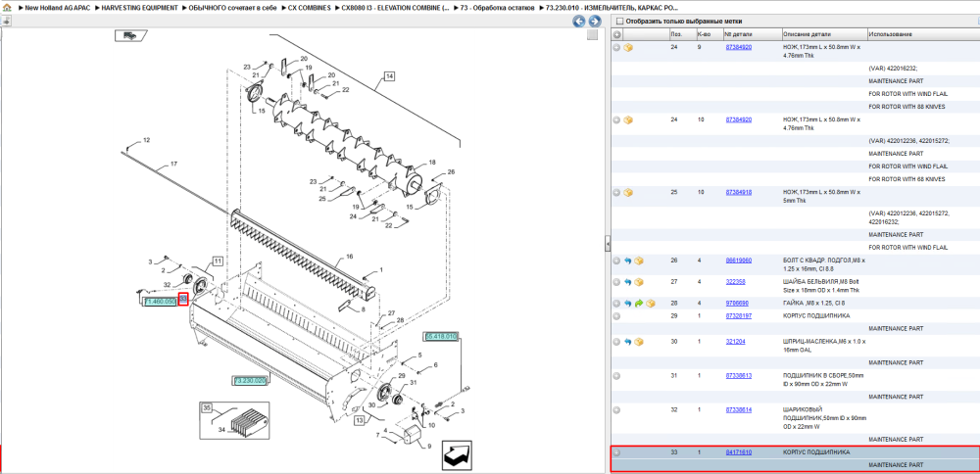Click the large navigation arrow at diagram bottom
This screenshot has height=474, width=980.
pyautogui.click(x=457, y=455)
